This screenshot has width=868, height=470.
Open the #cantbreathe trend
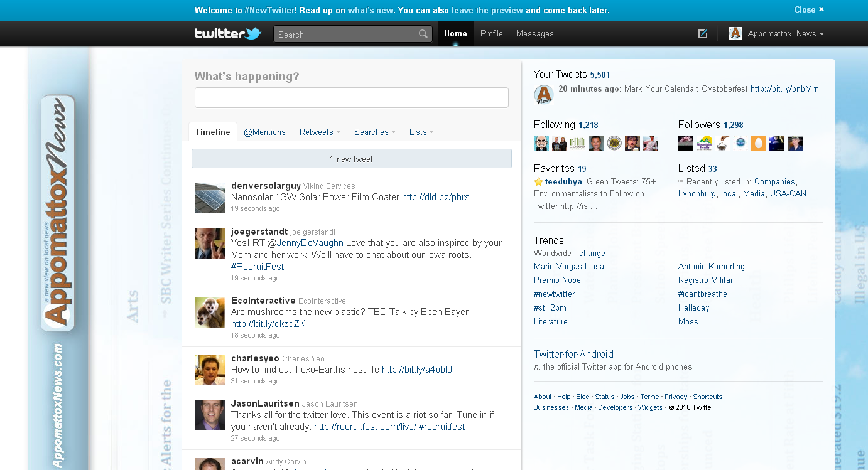click(x=703, y=294)
